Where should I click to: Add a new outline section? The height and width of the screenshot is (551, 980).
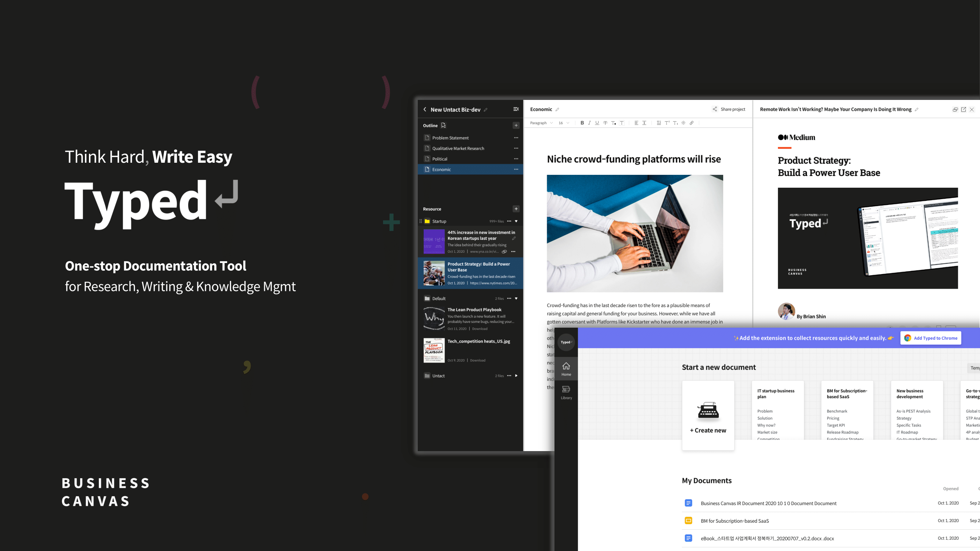point(516,126)
